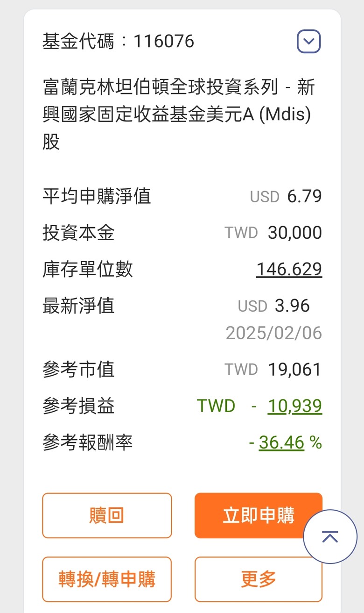Click the orange 立即申購 button

click(x=258, y=515)
